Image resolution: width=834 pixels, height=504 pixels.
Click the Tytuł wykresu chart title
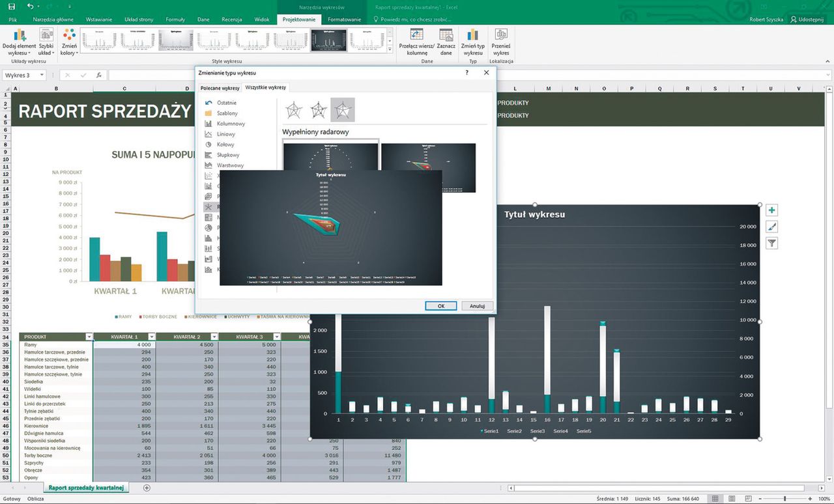click(534, 214)
